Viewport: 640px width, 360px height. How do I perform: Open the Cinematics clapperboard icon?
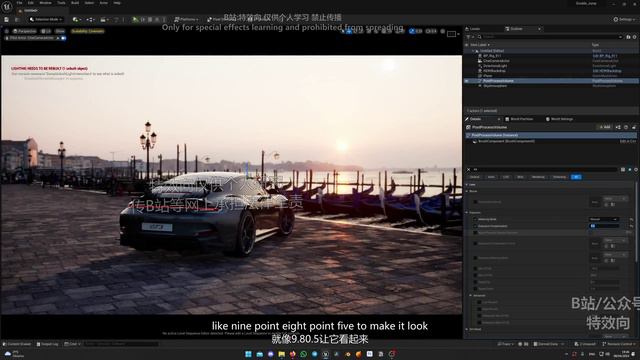tap(104, 19)
